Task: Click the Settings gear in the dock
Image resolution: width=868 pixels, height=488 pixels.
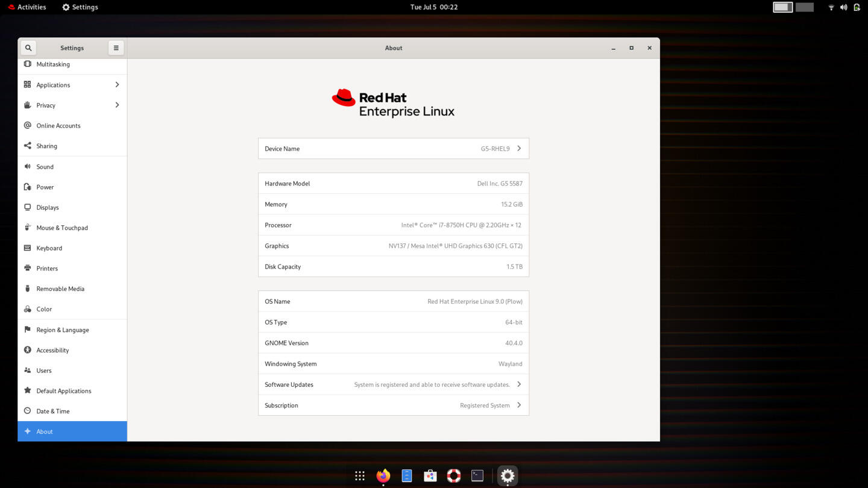Action: [508, 476]
